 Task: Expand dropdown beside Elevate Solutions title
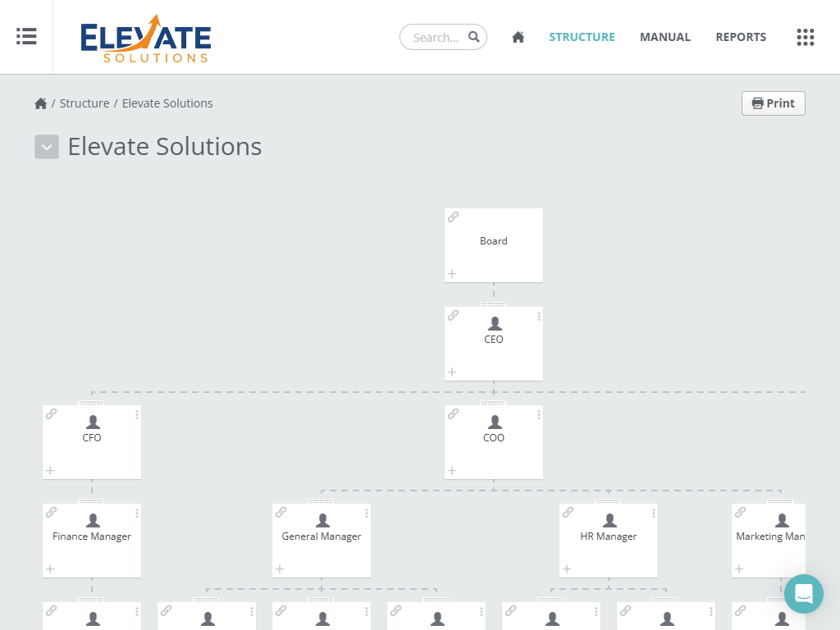pyautogui.click(x=47, y=147)
